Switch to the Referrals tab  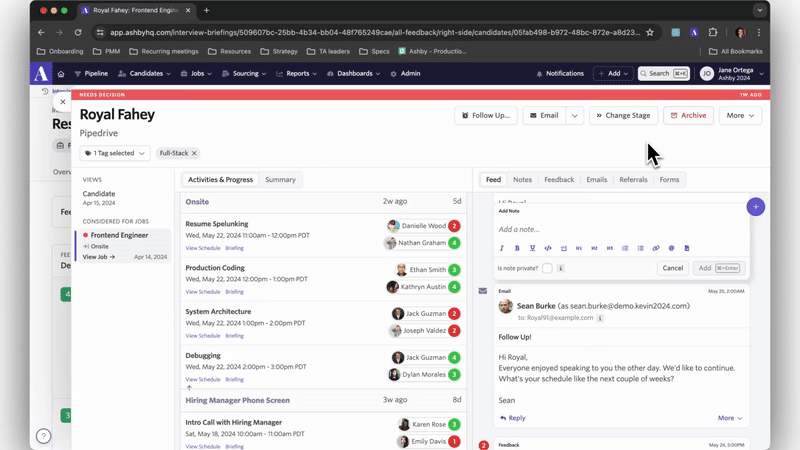[633, 180]
